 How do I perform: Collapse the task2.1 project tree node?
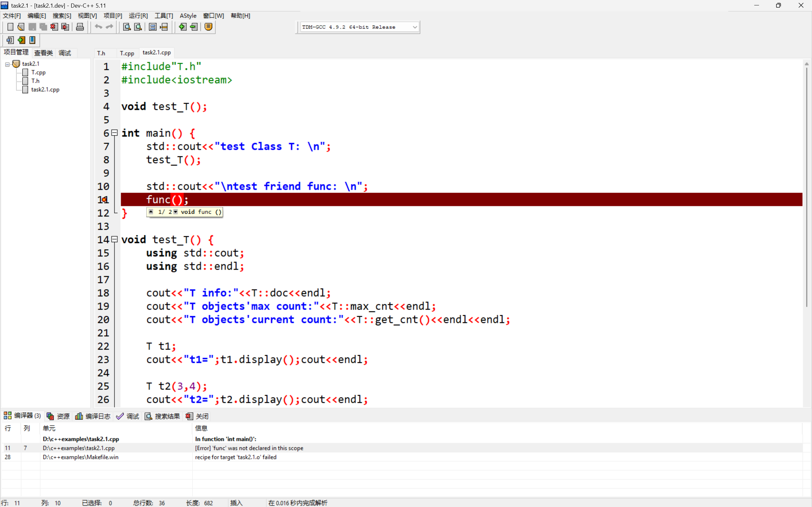click(7, 64)
